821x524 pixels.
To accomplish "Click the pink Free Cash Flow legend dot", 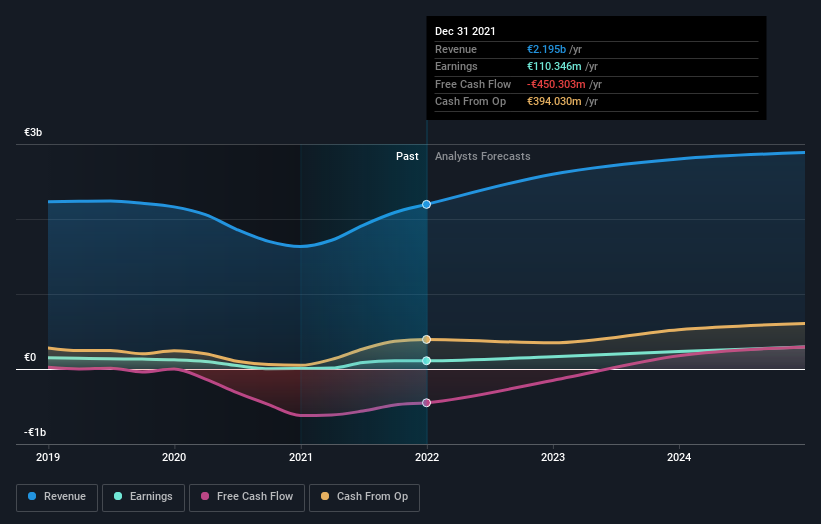I will [x=205, y=496].
